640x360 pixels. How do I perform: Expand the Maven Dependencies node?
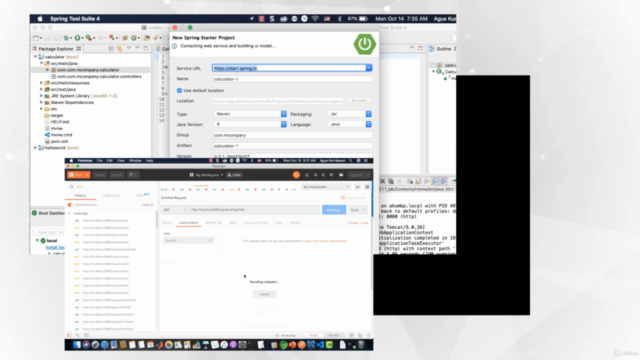tap(41, 102)
